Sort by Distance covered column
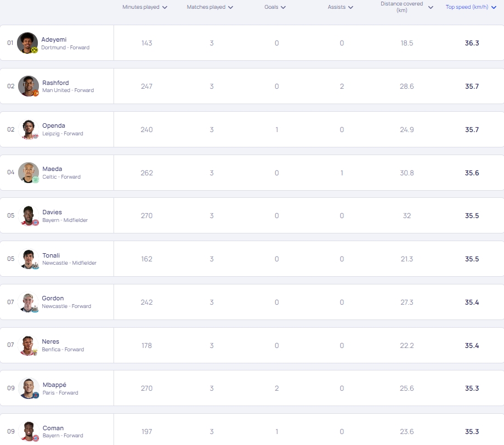Viewport: 504px width, 445px height. point(406,7)
